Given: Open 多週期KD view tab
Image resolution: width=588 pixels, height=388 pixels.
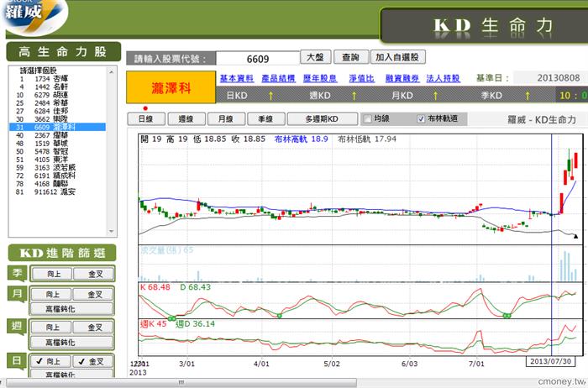Looking at the screenshot, I should pos(322,119).
